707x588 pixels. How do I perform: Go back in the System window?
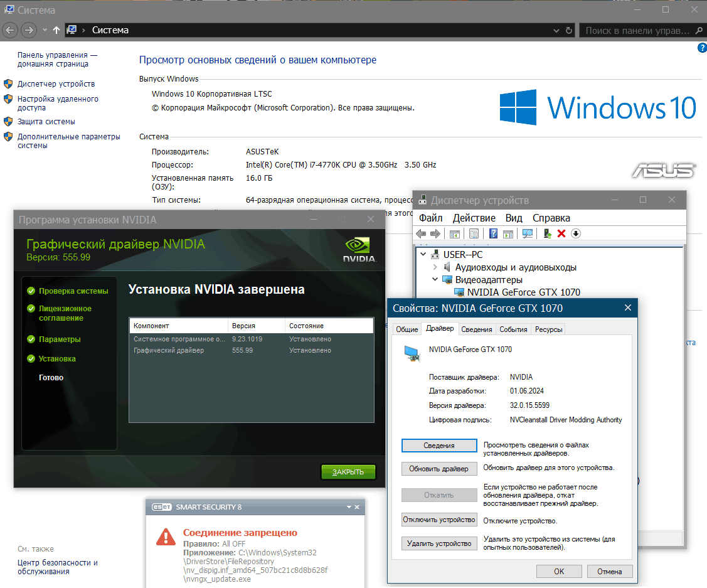point(10,30)
